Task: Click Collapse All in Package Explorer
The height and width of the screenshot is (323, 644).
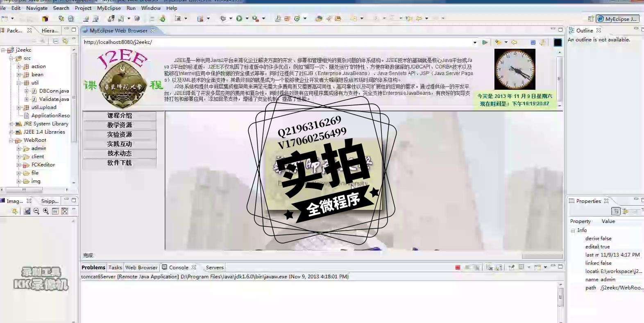Action: [x=56, y=41]
